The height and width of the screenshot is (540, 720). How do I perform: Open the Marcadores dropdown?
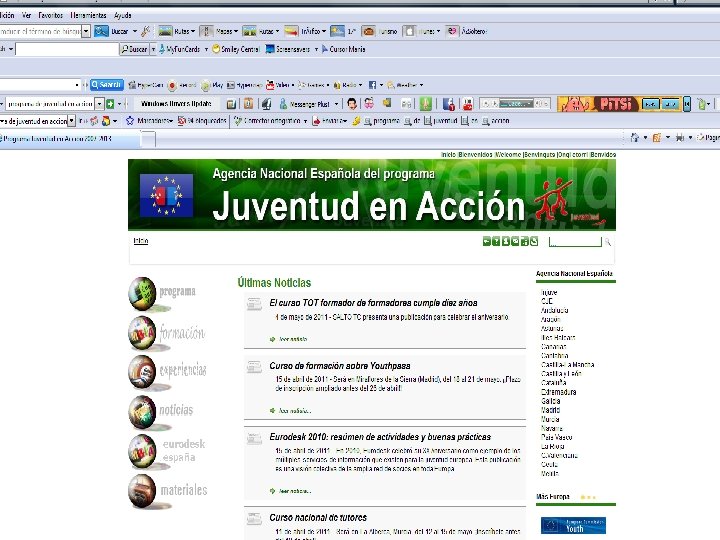[171, 121]
